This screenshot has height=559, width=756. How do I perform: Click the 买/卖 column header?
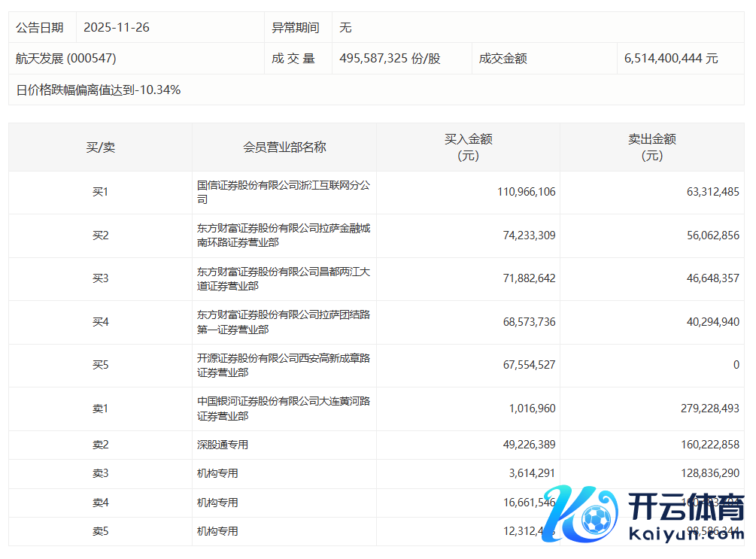click(x=100, y=147)
